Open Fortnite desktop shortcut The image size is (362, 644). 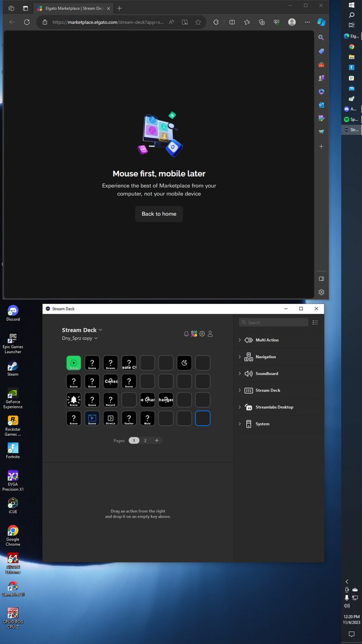(x=13, y=450)
